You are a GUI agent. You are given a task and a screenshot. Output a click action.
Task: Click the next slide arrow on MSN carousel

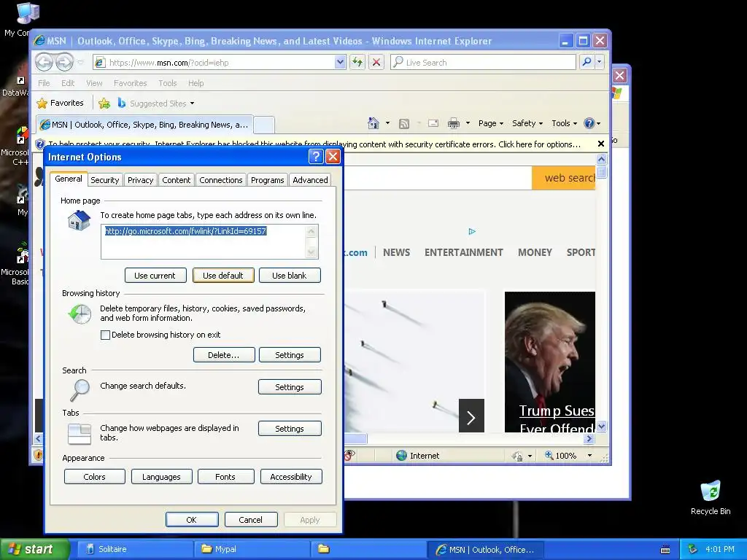(471, 416)
